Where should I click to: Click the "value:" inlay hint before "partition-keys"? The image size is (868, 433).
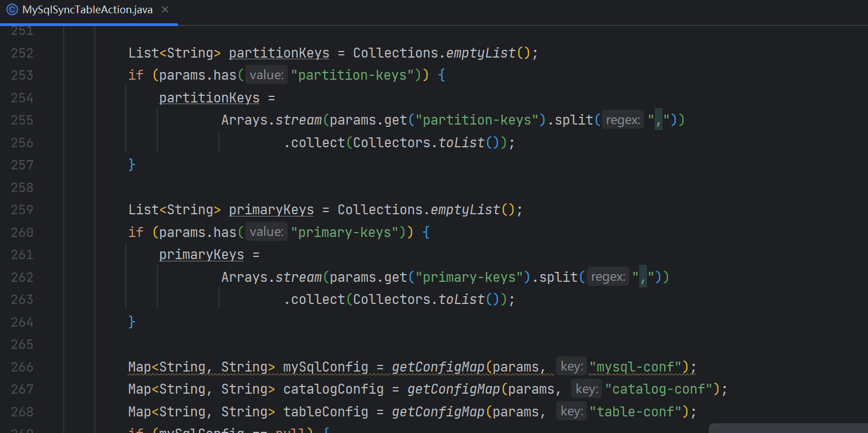coord(267,75)
